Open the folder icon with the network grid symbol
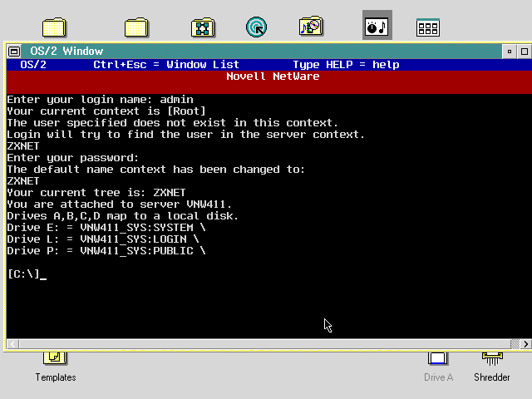 (x=203, y=27)
